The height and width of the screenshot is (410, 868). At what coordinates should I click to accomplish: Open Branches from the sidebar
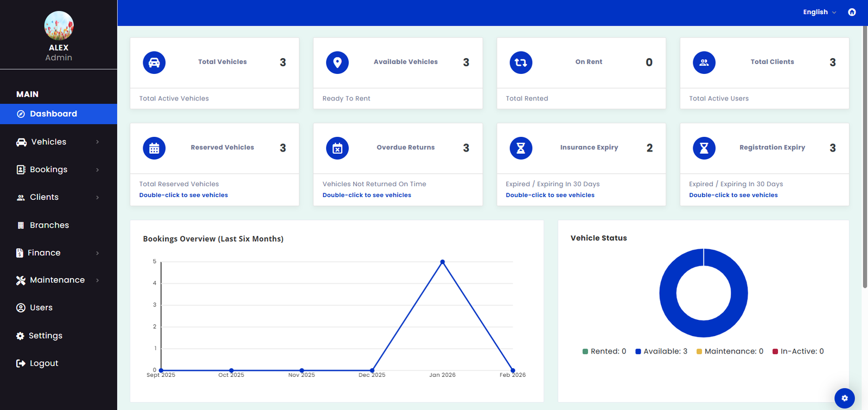[x=49, y=225]
